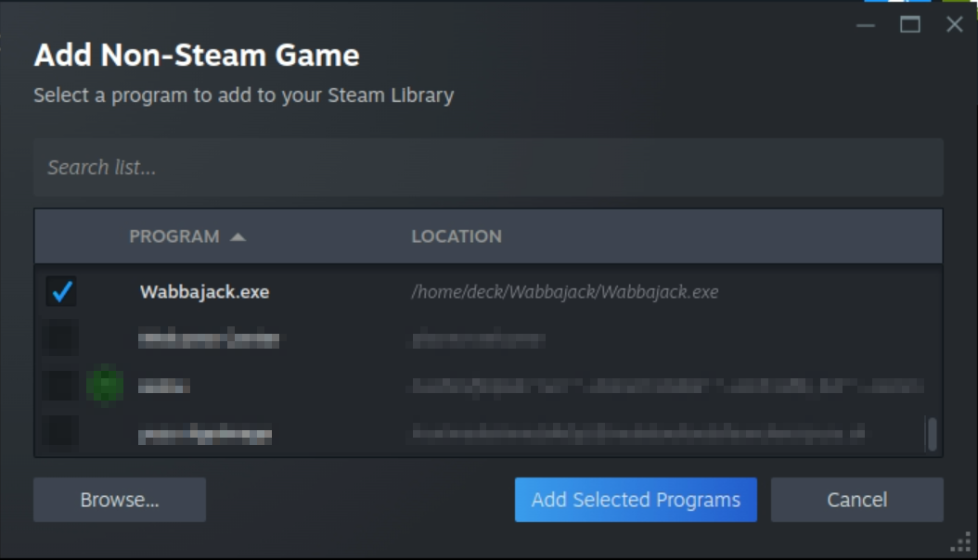The width and height of the screenshot is (978, 560).
Task: Click the Search list input field
Action: pos(488,168)
